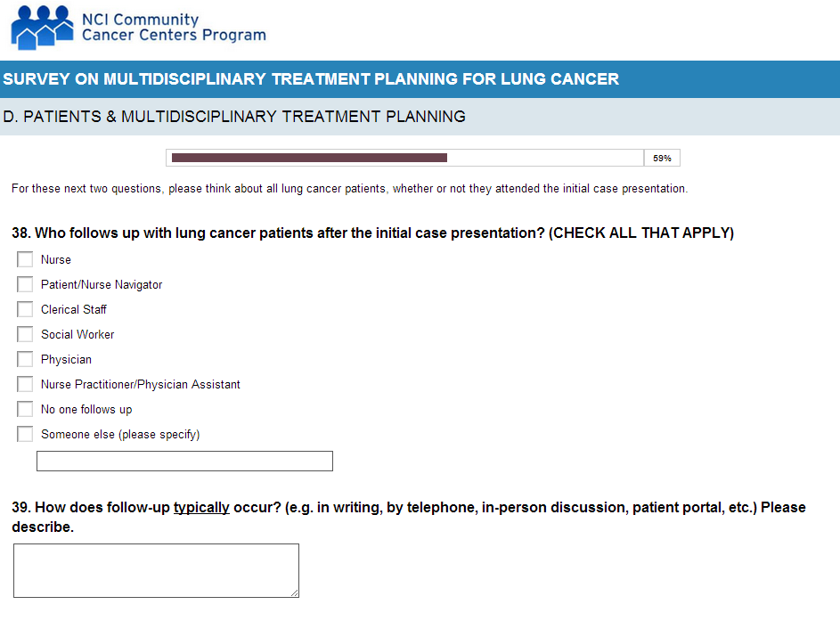This screenshot has width=840, height=621.
Task: Click the 59% progress percentage label
Action: [x=662, y=158]
